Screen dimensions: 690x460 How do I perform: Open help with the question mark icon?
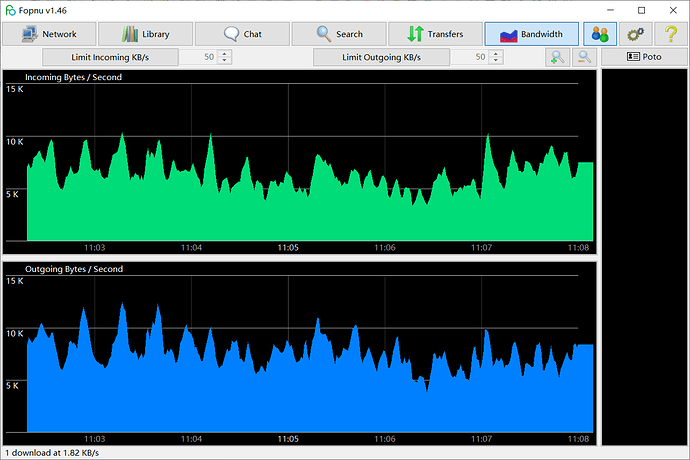(x=671, y=34)
